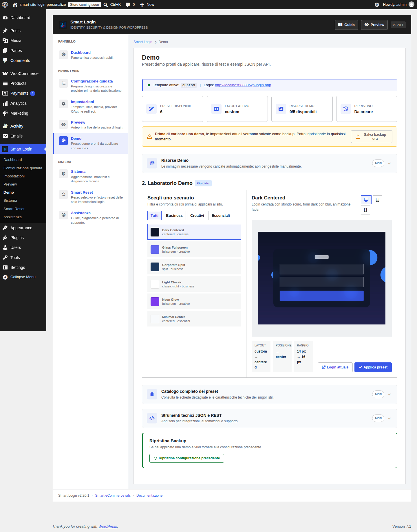Choose the Light Classic scenario
This screenshot has width=417, height=532.
[194, 284]
